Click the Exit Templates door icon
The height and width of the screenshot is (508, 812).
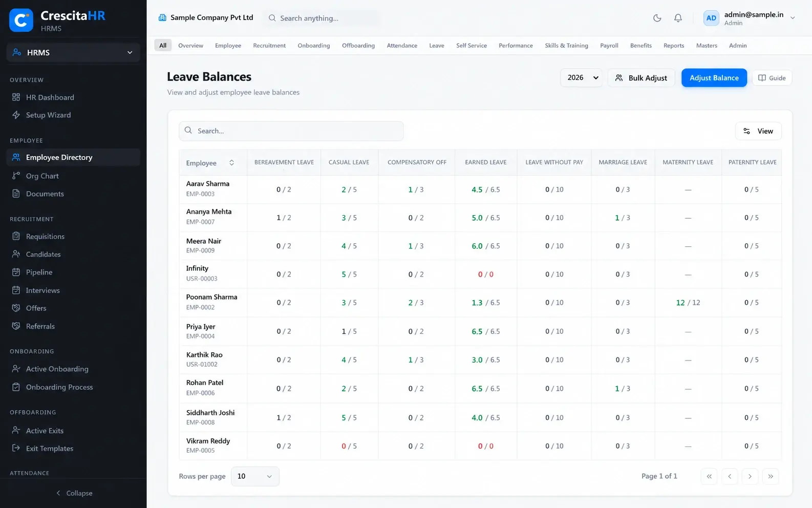pos(16,448)
